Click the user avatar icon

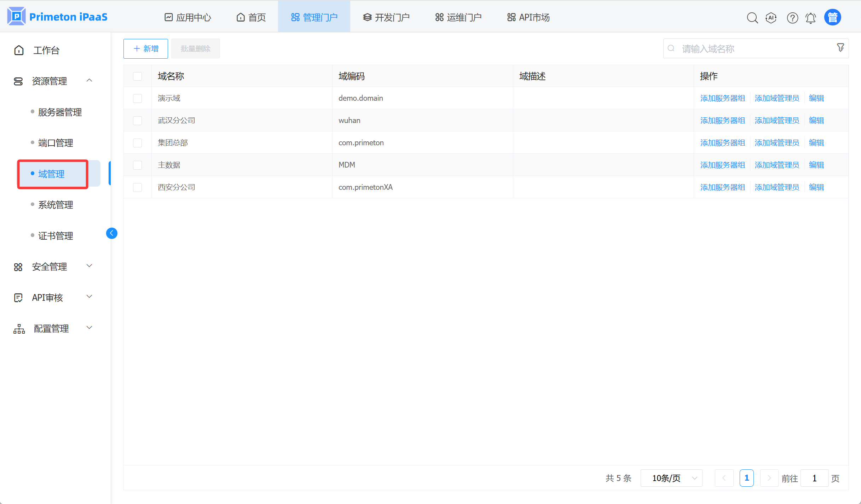832,17
